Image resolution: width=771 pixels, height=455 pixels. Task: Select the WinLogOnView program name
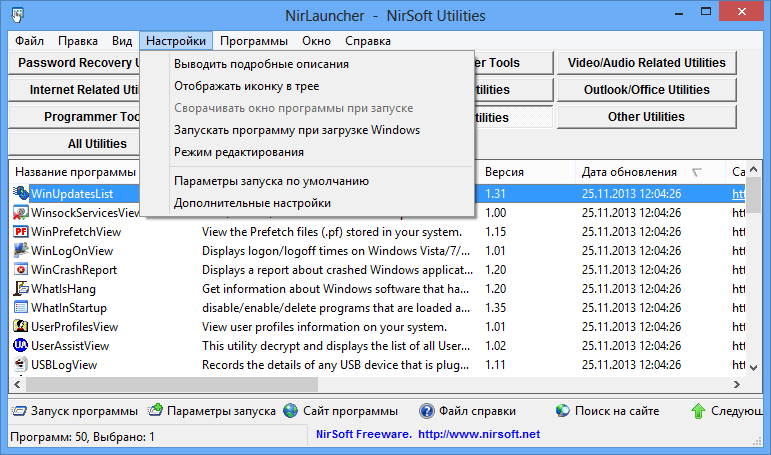pyautogui.click(x=72, y=250)
